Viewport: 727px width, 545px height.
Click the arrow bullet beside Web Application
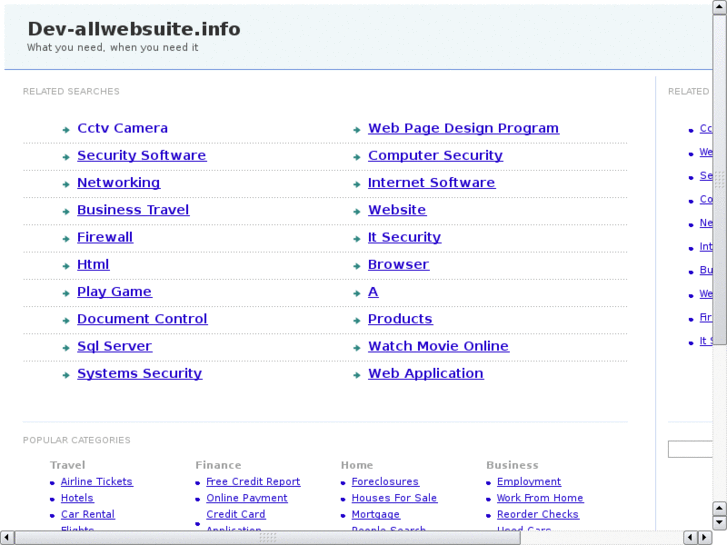[x=357, y=375]
